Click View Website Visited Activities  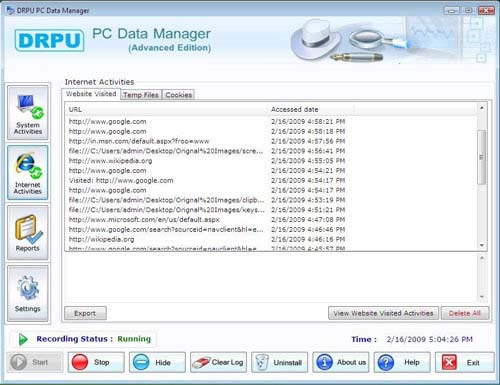[x=383, y=313]
